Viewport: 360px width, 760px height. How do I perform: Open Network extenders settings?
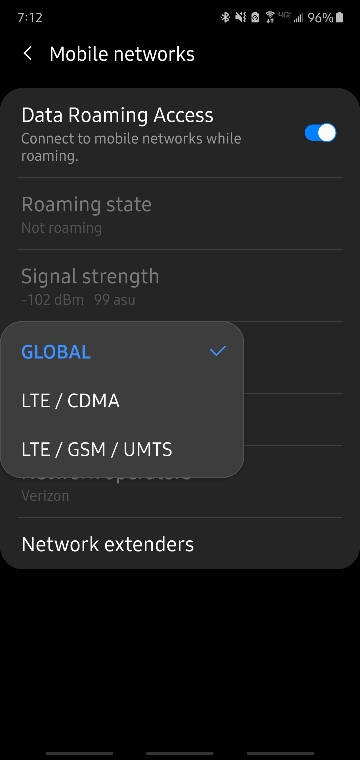[x=180, y=544]
